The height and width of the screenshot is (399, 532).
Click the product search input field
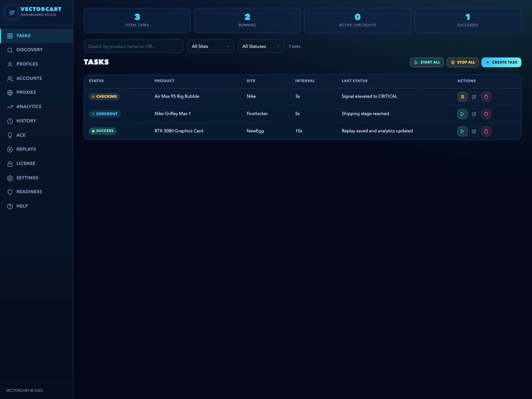coord(133,46)
